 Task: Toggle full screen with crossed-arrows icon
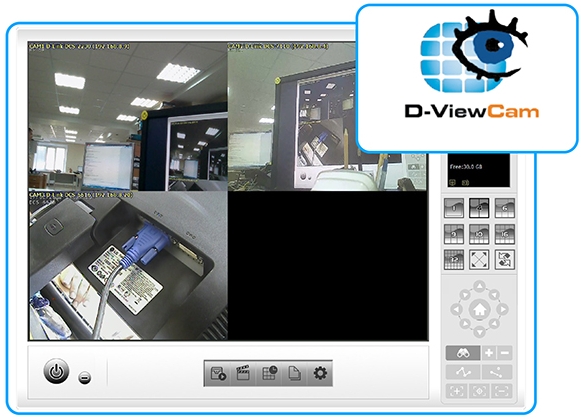(479, 260)
